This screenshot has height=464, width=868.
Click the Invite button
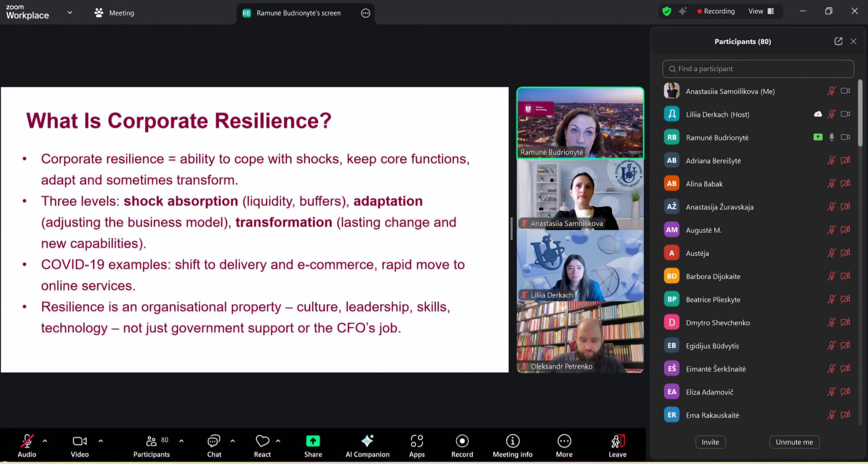(710, 442)
